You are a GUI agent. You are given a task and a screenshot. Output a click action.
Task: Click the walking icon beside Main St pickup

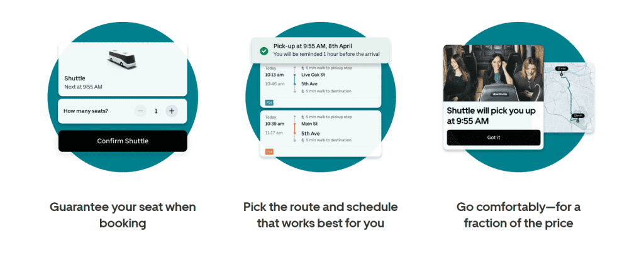(x=303, y=117)
